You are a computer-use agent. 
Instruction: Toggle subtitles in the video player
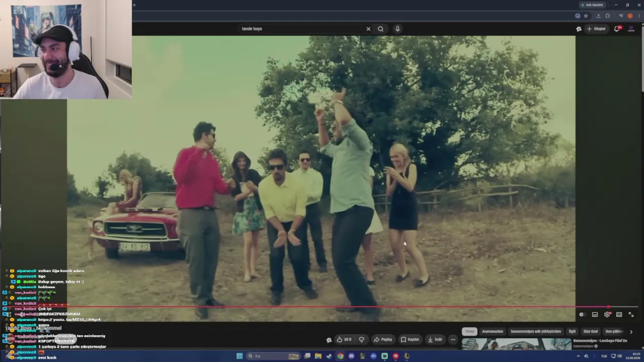click(595, 315)
